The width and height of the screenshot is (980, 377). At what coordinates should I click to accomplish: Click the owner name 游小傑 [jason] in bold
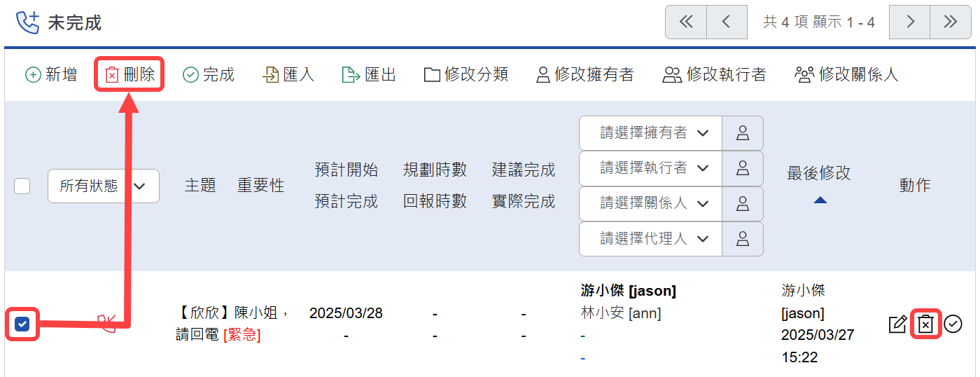point(628,290)
